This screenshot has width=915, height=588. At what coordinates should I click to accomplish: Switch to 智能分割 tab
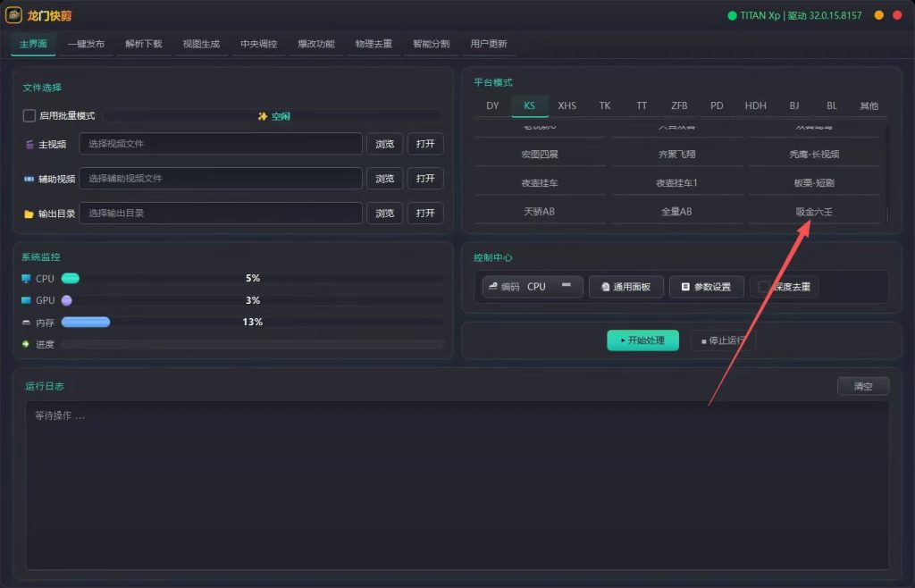click(x=432, y=44)
